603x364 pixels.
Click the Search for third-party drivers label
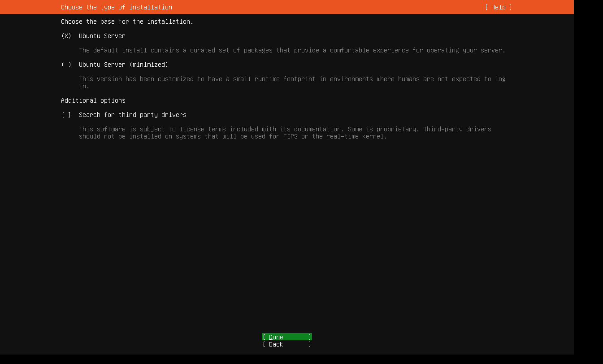[132, 115]
